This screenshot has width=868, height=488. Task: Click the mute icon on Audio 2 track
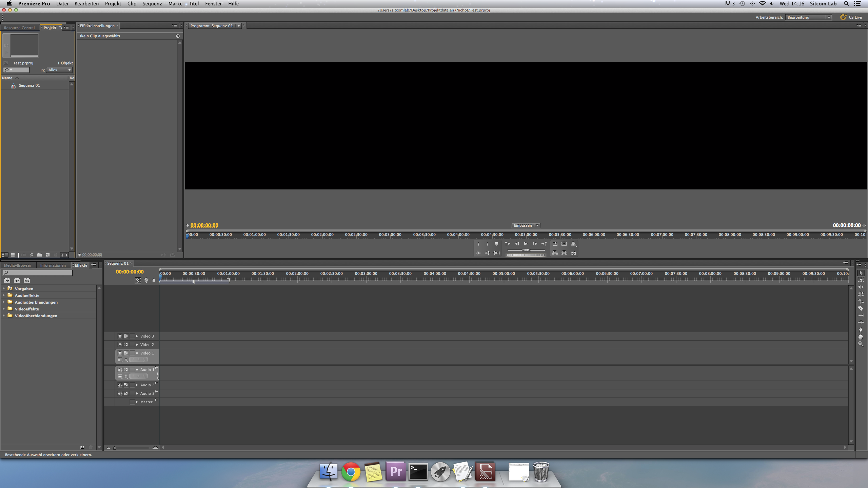tap(120, 385)
